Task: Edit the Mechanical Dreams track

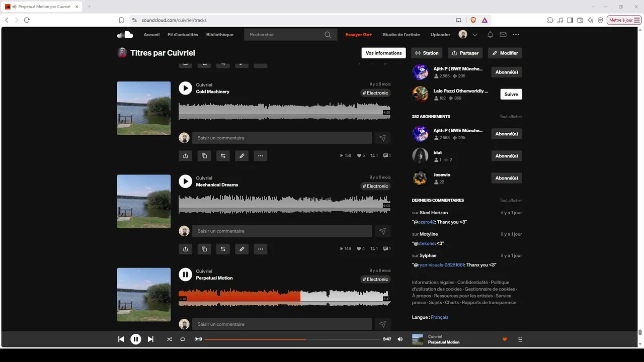Action: click(x=242, y=249)
